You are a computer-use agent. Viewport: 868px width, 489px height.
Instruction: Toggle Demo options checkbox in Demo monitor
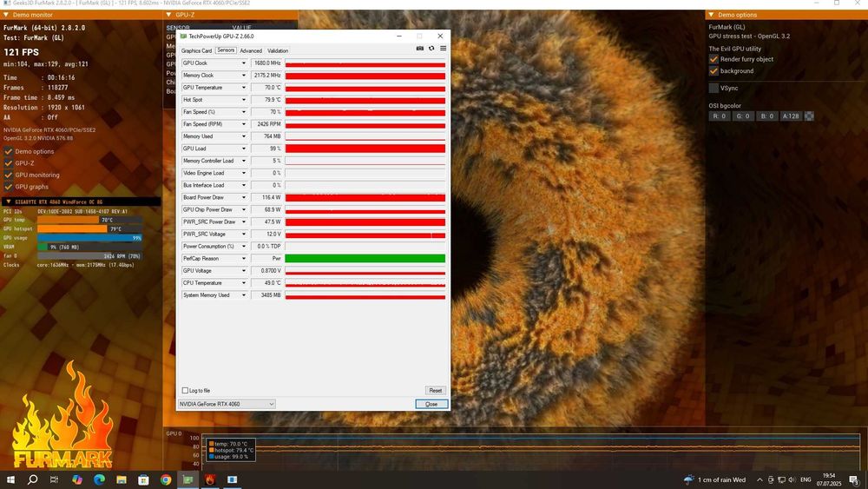9,151
